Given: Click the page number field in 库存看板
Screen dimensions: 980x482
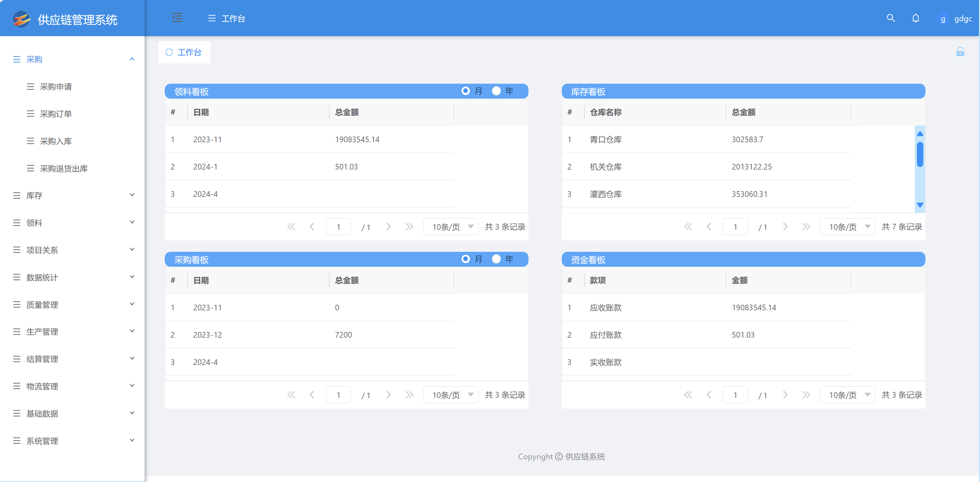Looking at the screenshot, I should [x=735, y=227].
